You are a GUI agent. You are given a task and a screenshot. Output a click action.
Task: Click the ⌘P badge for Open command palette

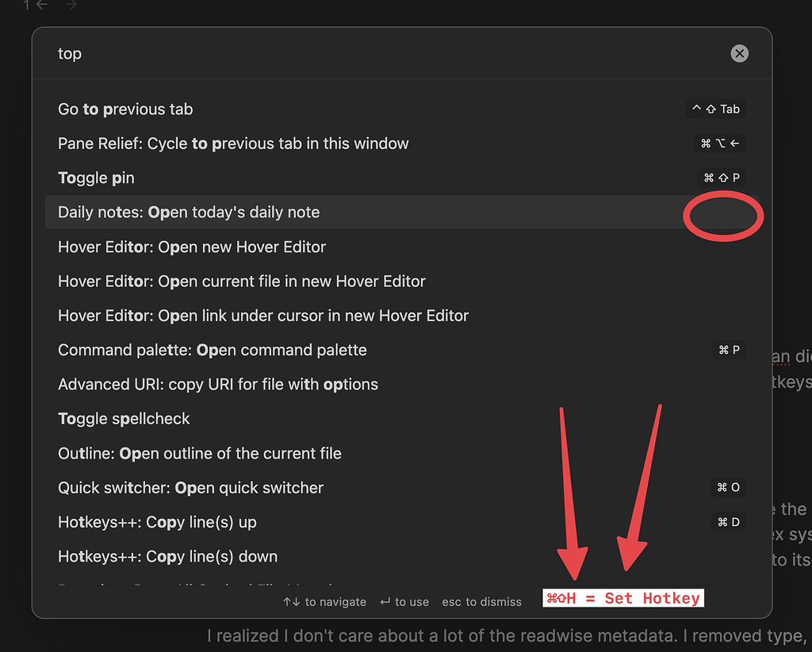(x=729, y=350)
